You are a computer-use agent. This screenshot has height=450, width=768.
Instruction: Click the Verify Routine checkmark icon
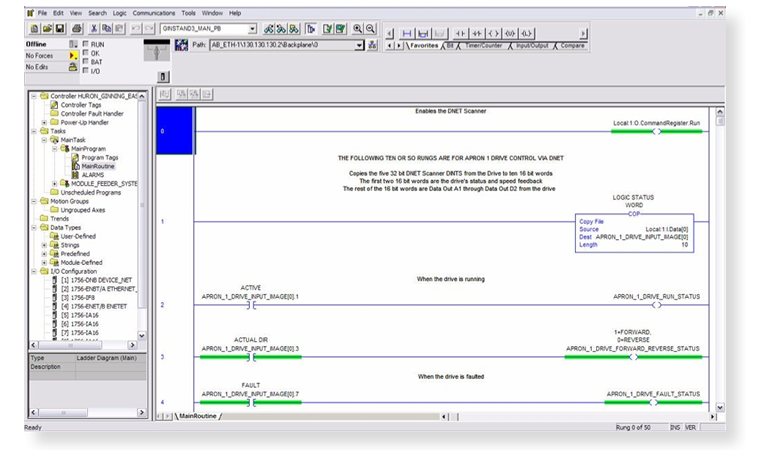pyautogui.click(x=328, y=29)
